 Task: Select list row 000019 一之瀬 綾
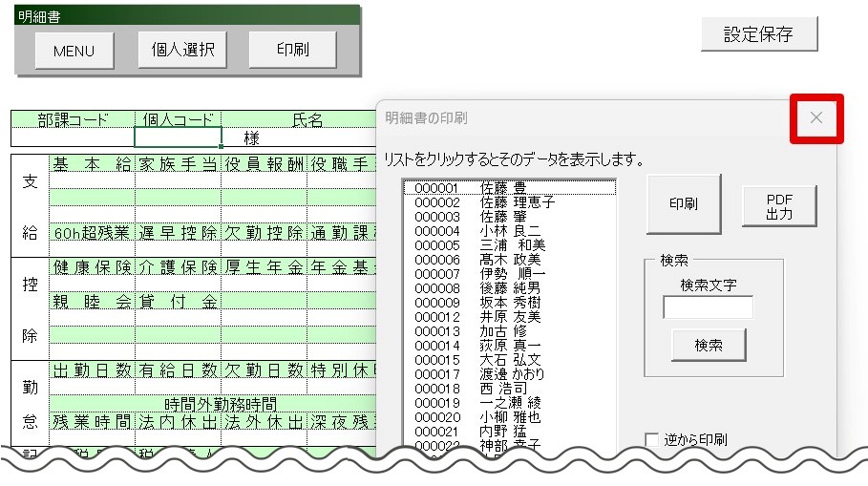(509, 404)
